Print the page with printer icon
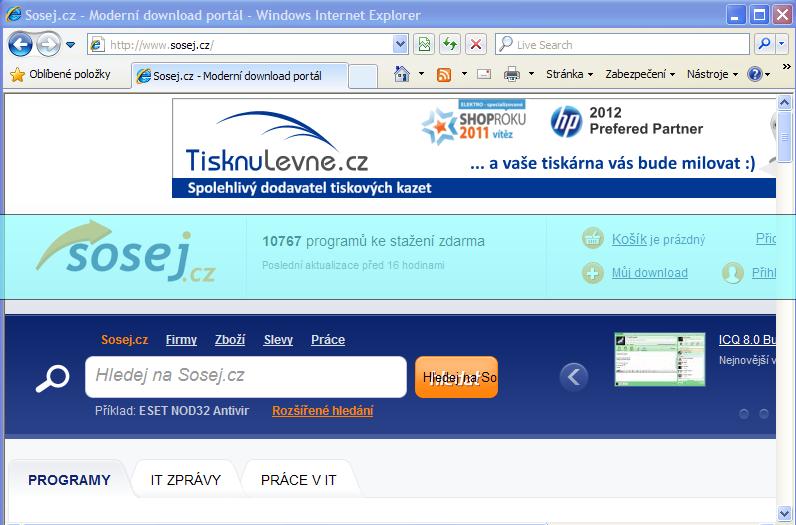This screenshot has height=525, width=796. (512, 75)
